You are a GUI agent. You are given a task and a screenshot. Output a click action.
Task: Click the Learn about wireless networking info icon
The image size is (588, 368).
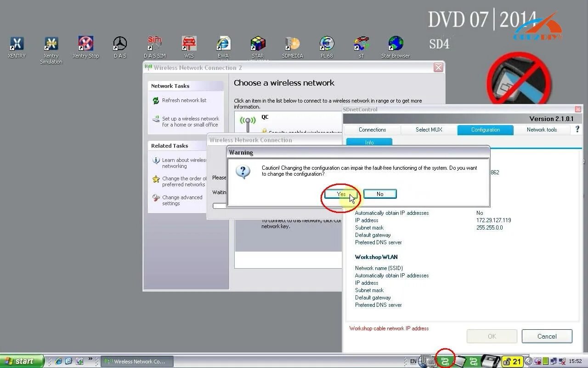(x=156, y=161)
